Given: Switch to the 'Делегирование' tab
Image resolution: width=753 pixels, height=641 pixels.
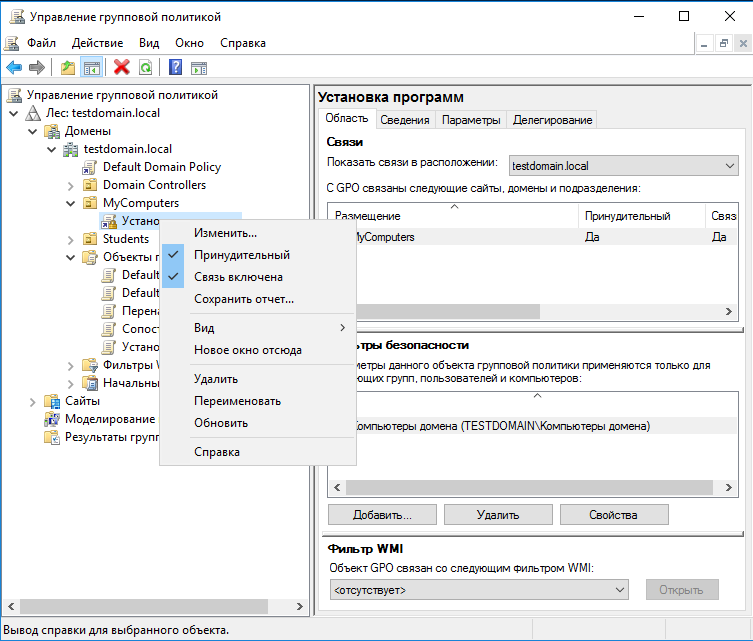Looking at the screenshot, I should tap(552, 120).
